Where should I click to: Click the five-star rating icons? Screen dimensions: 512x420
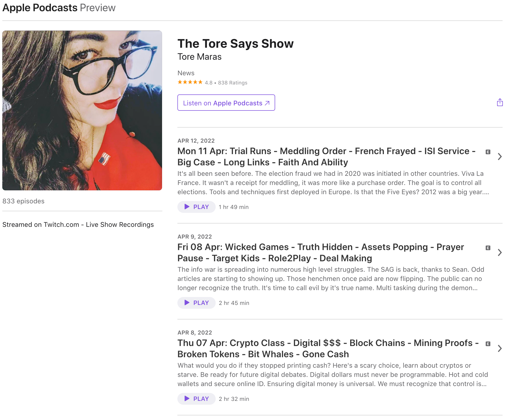click(190, 82)
